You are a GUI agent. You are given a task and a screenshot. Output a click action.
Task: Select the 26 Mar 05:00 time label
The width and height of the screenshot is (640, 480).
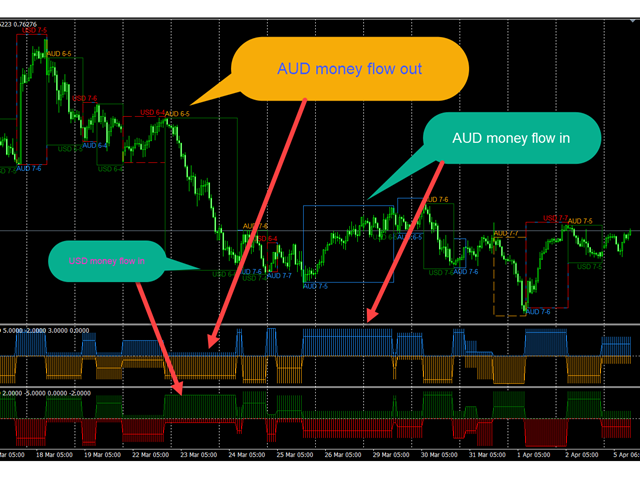click(x=343, y=455)
